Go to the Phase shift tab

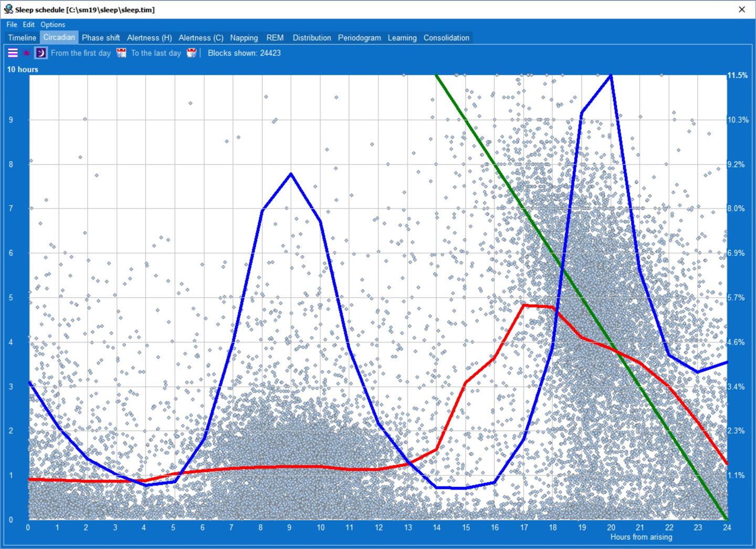click(101, 38)
